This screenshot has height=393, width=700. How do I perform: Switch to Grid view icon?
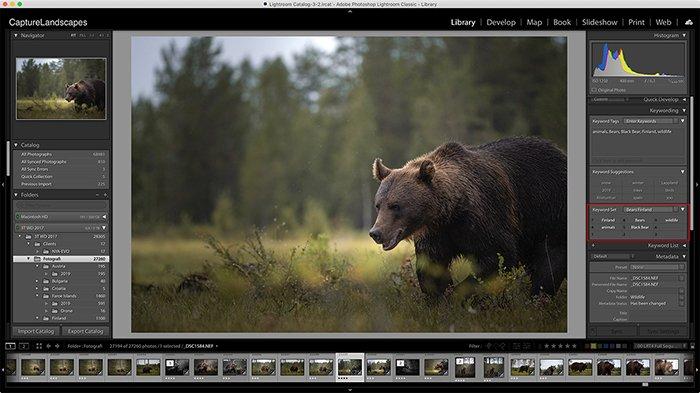pyautogui.click(x=39, y=346)
